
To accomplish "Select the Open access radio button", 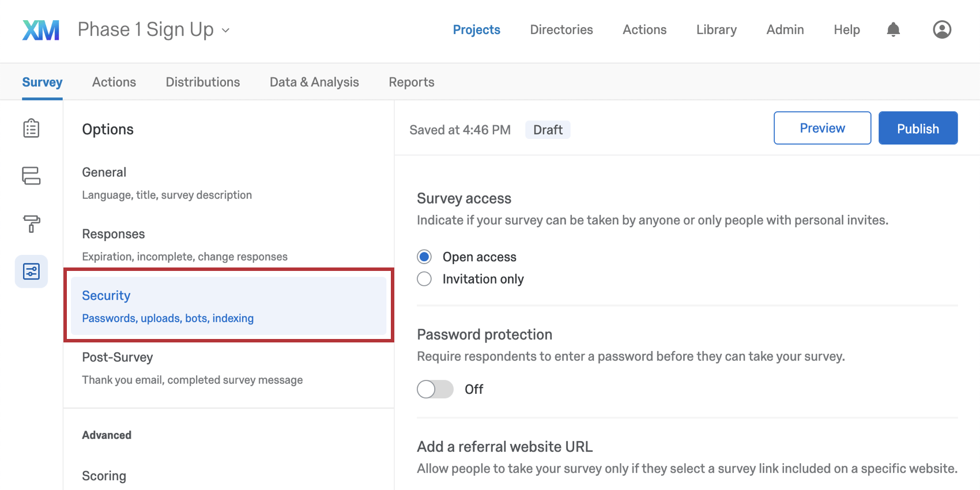I will [x=424, y=257].
